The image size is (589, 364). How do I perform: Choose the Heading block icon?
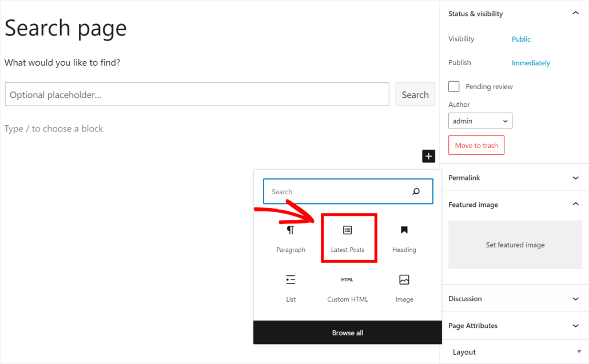404,236
